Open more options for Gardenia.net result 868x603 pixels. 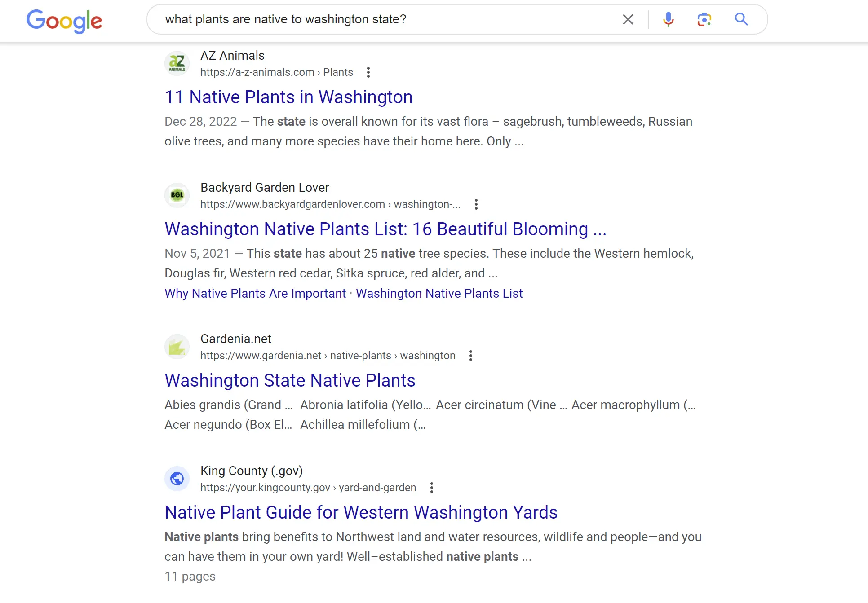coord(471,356)
